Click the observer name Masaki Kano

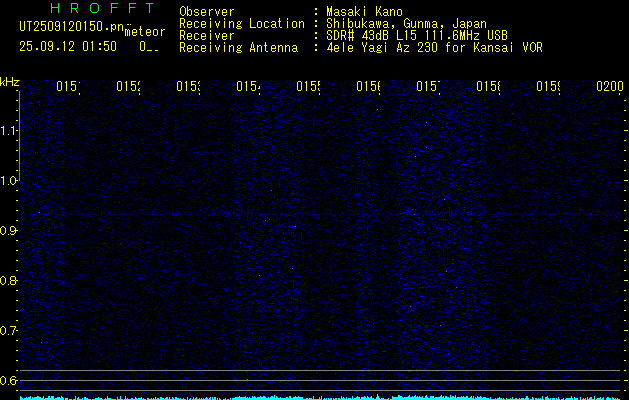364,12
